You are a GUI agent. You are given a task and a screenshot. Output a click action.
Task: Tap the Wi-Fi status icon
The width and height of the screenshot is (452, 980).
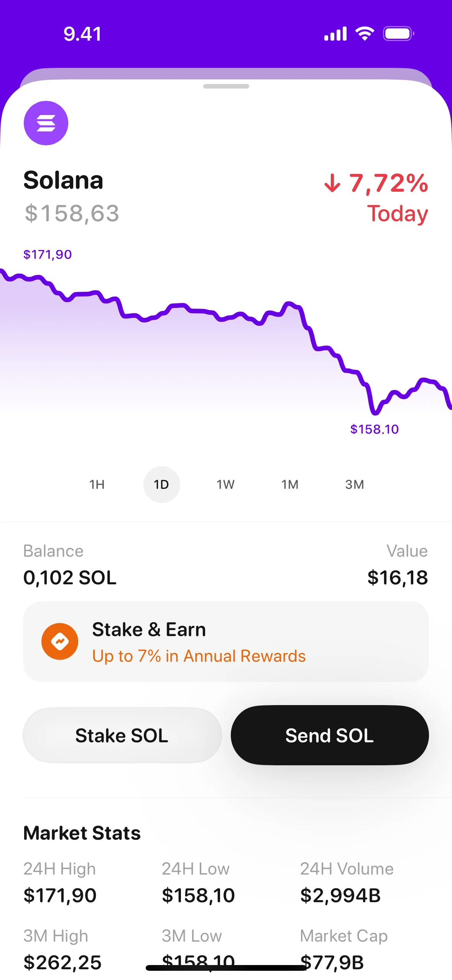[x=365, y=34]
